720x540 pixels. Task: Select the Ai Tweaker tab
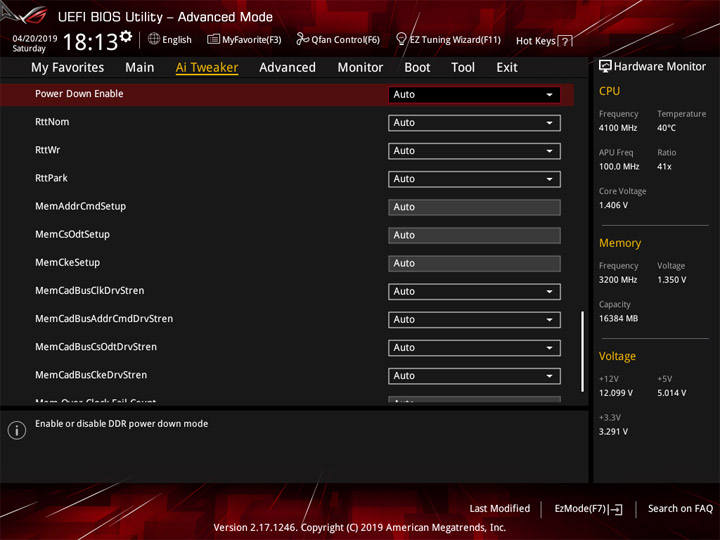[207, 68]
